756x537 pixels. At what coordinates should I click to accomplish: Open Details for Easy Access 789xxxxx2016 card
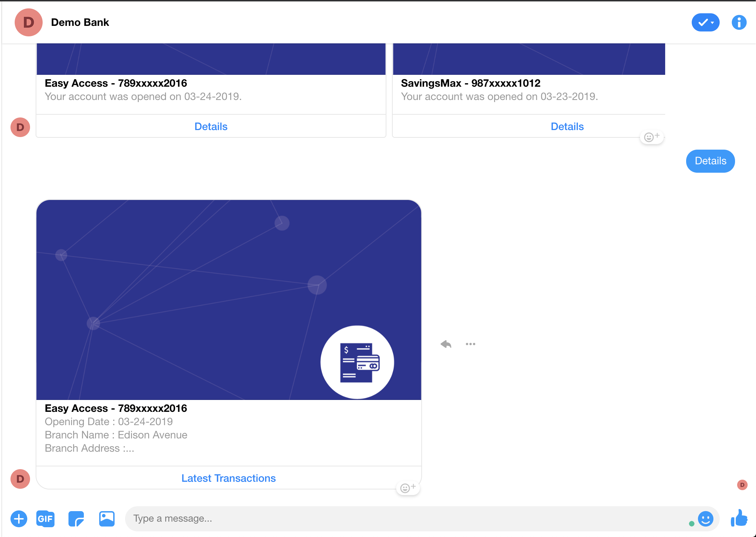(211, 127)
